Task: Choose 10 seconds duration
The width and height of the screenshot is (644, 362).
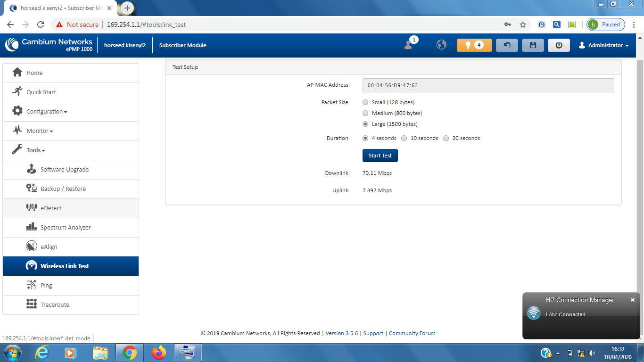Action: point(404,139)
